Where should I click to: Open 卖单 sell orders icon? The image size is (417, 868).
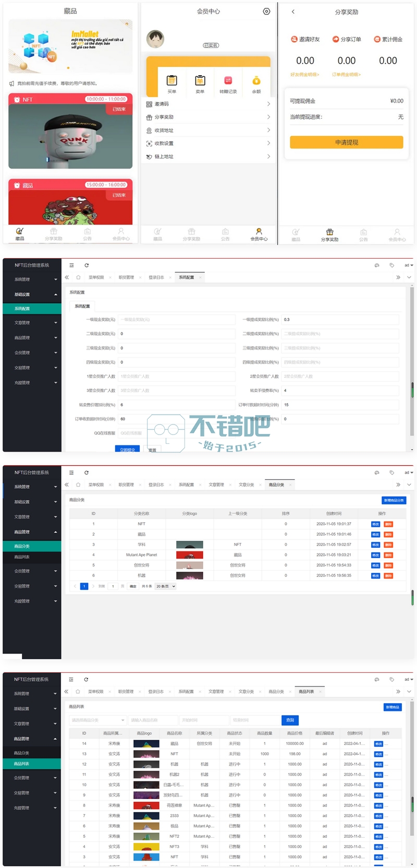pos(200,81)
